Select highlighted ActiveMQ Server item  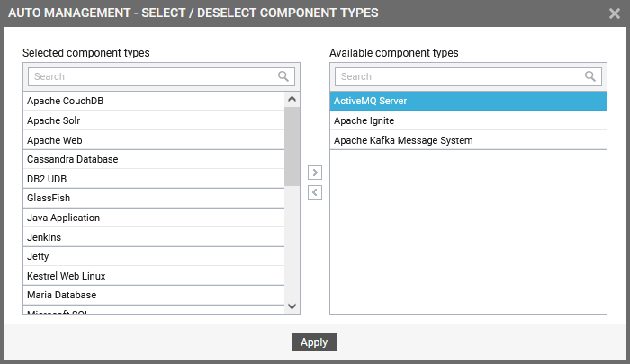[x=469, y=102]
